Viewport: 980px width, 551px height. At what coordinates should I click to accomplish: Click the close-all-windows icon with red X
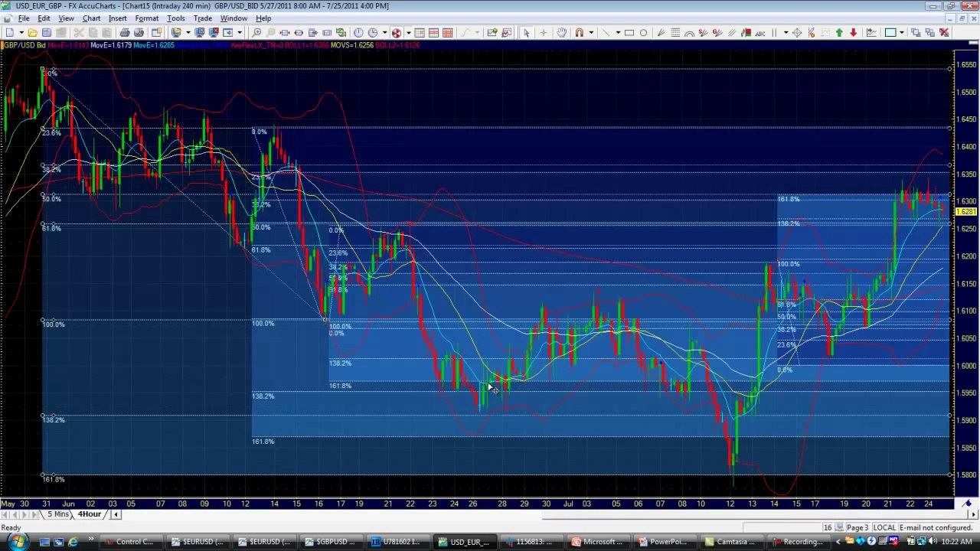(x=944, y=32)
